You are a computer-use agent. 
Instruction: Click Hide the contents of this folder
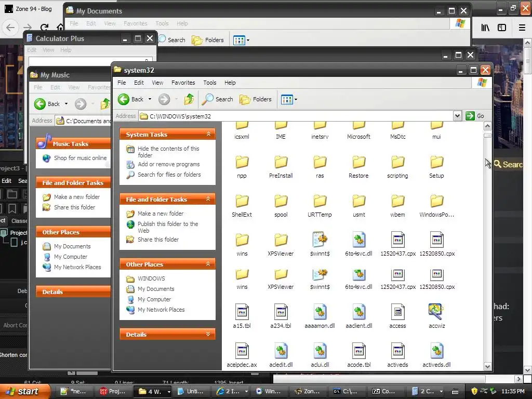click(x=168, y=152)
